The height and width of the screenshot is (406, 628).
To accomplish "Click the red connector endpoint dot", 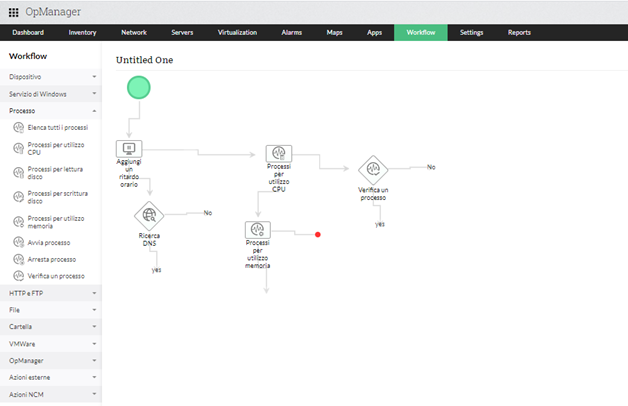I will (x=318, y=235).
